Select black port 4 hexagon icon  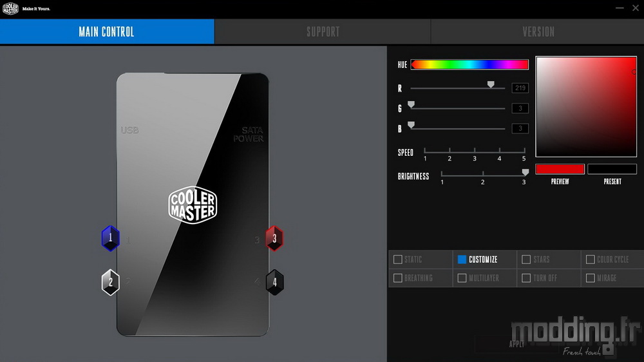click(x=274, y=282)
